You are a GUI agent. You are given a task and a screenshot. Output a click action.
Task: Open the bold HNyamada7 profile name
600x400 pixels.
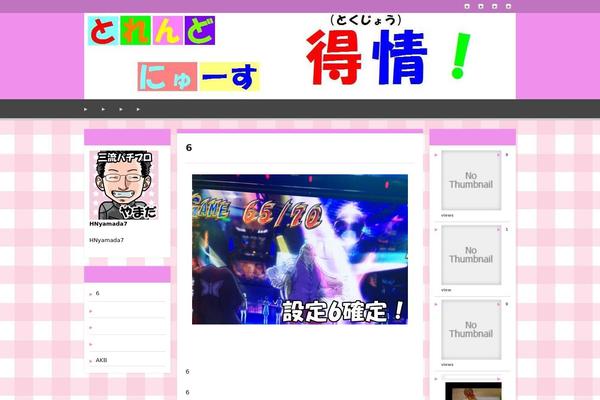pos(108,224)
